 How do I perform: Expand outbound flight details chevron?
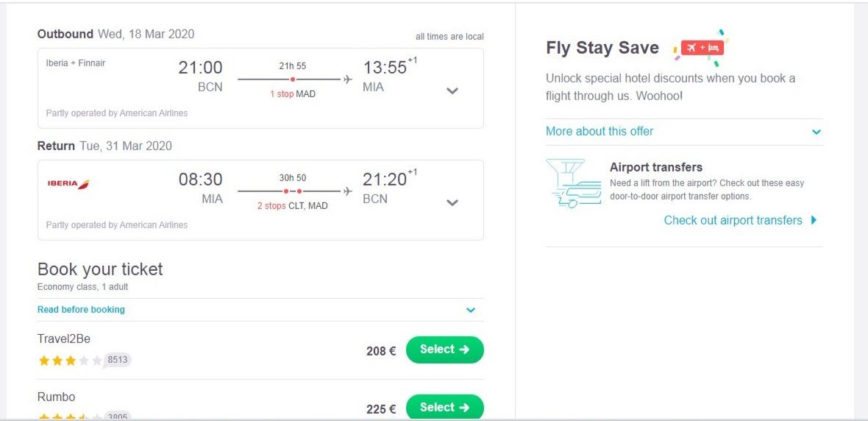[x=452, y=91]
